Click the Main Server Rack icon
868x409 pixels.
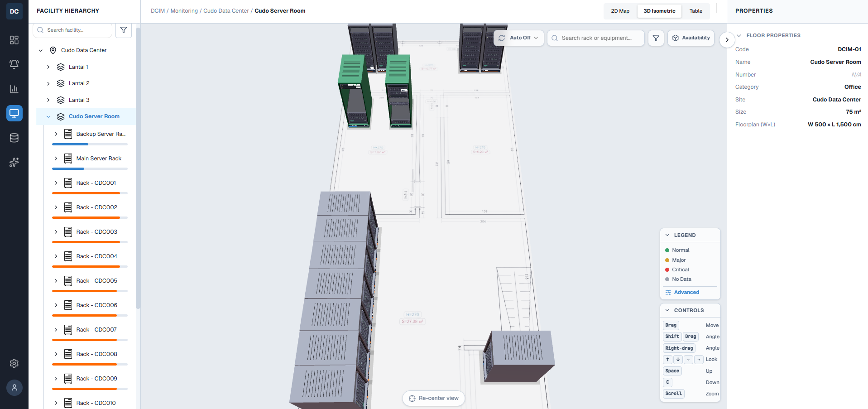pyautogui.click(x=68, y=159)
